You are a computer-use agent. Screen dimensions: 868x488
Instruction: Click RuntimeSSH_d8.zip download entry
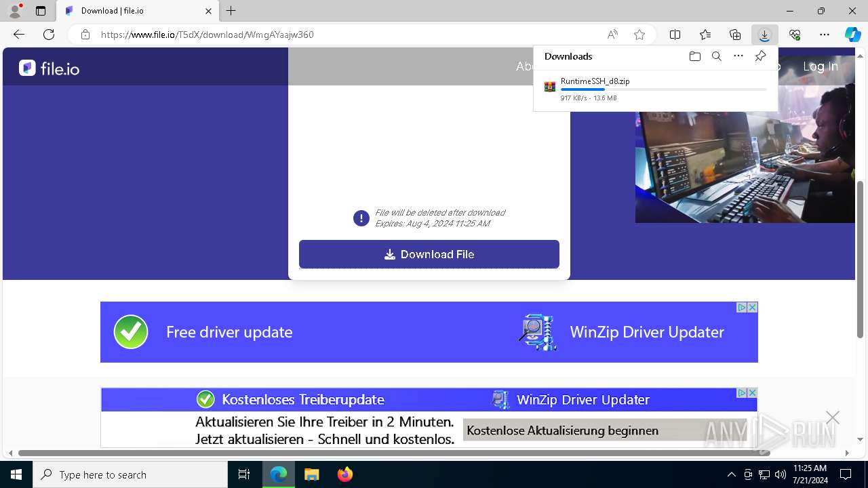655,89
